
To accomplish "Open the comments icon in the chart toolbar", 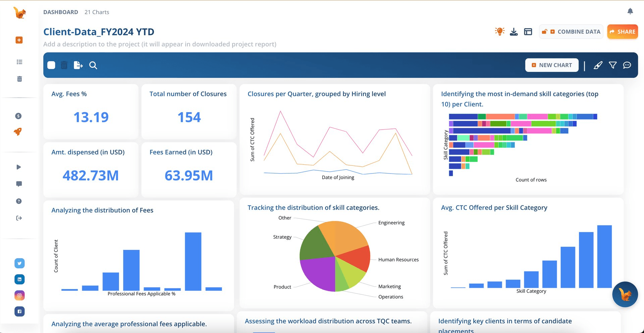I will pyautogui.click(x=627, y=65).
